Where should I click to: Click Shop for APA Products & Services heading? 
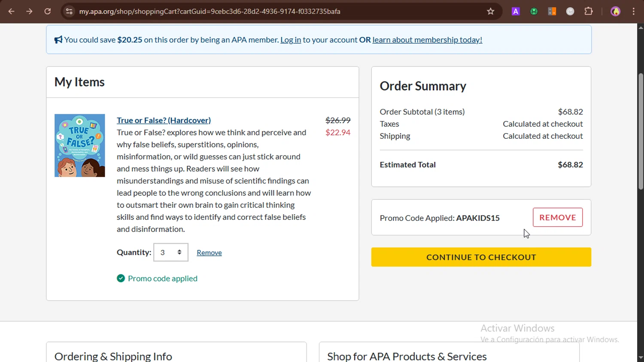tap(407, 356)
